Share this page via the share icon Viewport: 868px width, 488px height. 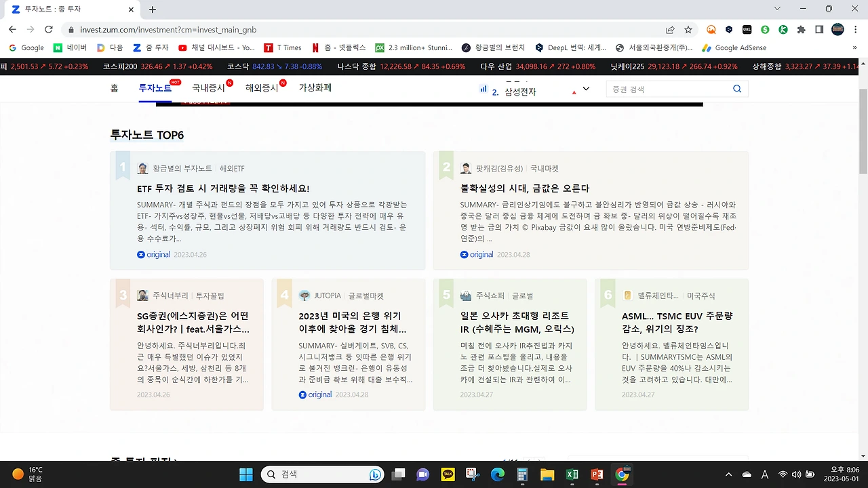pyautogui.click(x=670, y=30)
